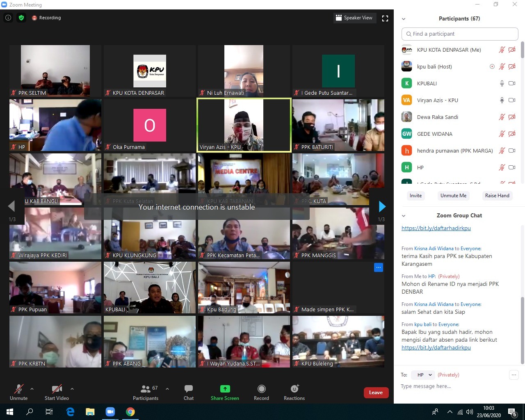Viewport: 525px width, 420px height.
Task: Enter full screen mode icon
Action: click(x=385, y=18)
